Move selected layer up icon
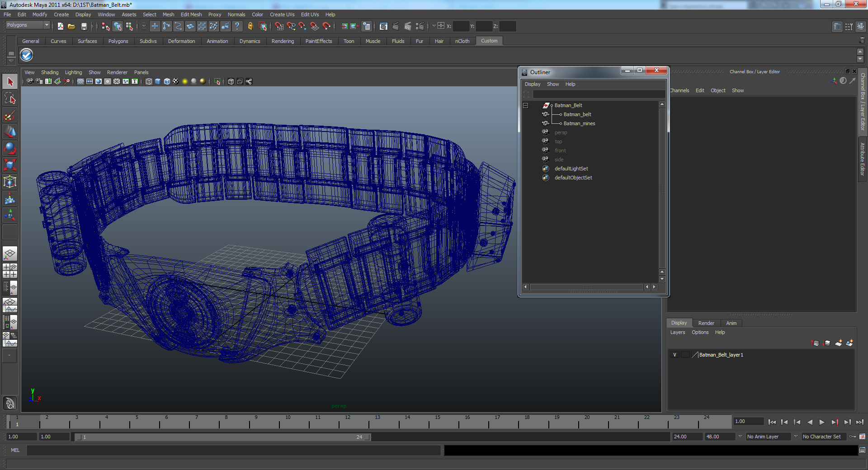 (816, 343)
